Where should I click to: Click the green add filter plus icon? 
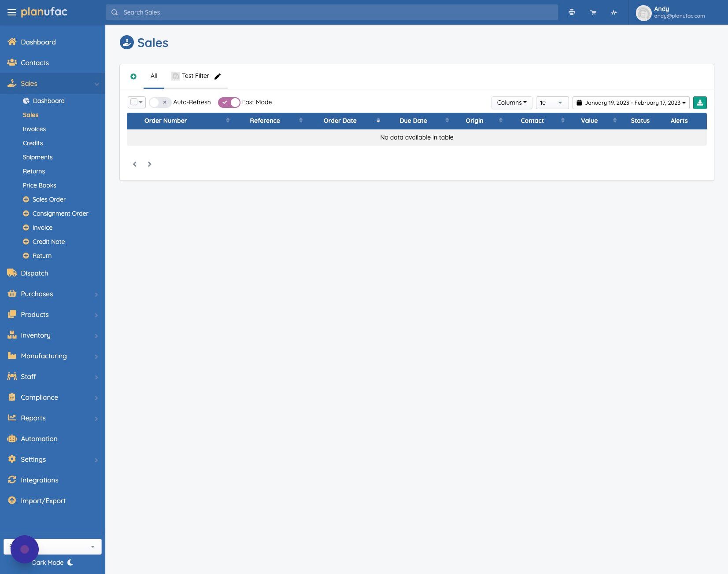[133, 77]
